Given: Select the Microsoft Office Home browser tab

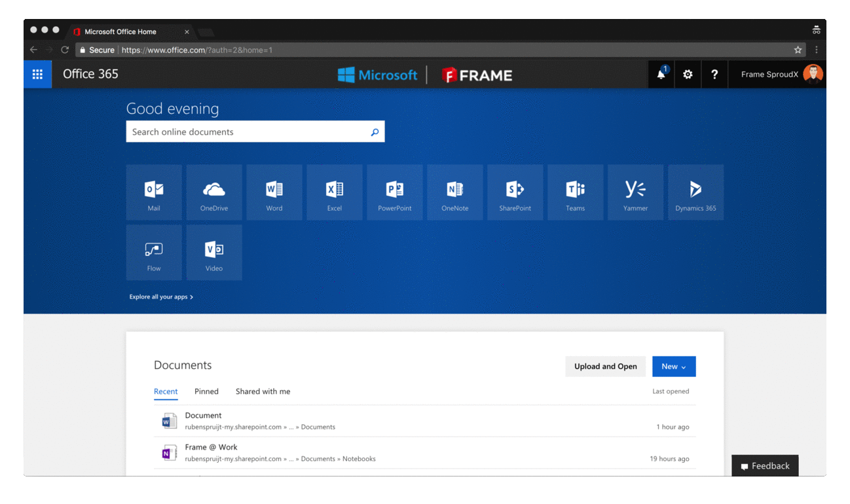Looking at the screenshot, I should coord(130,31).
